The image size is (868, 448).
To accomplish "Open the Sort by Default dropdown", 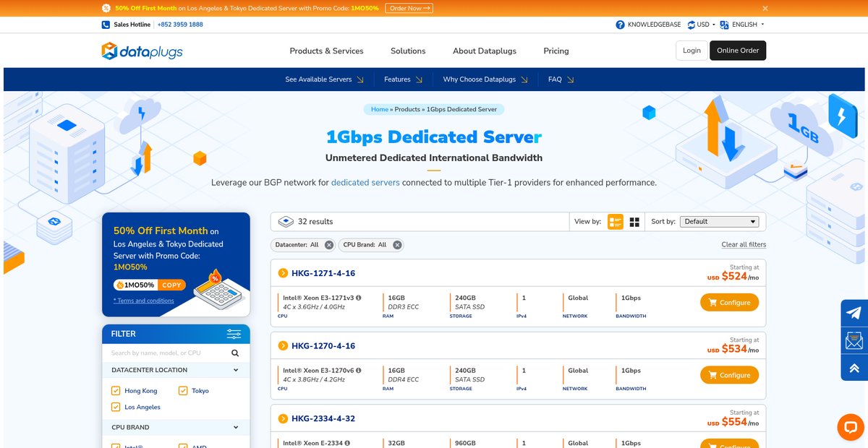I will [719, 222].
